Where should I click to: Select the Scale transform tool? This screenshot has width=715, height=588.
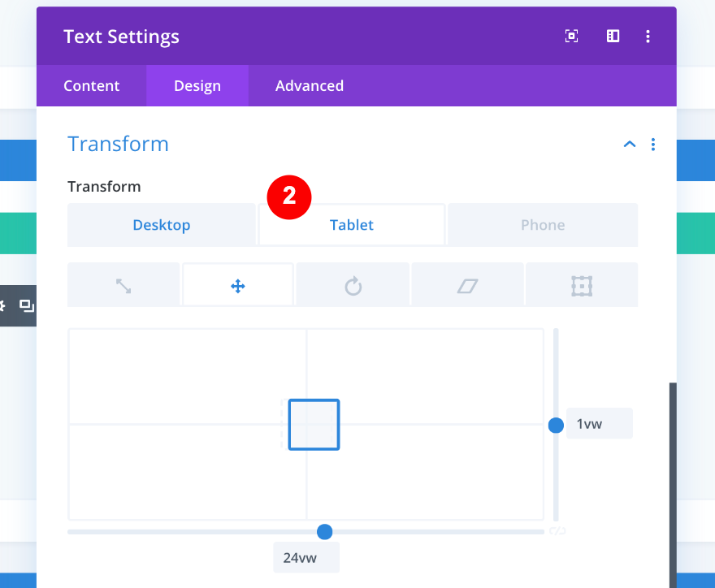click(x=123, y=284)
